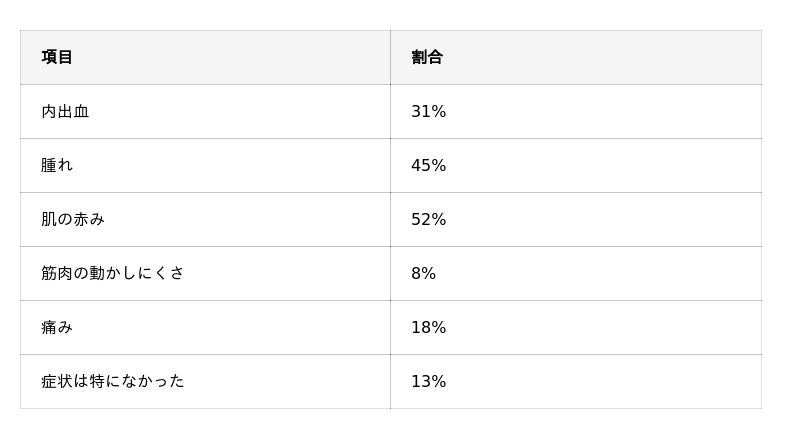Click the 赤 character in 肌の赤み
The image size is (800, 439).
click(x=81, y=220)
